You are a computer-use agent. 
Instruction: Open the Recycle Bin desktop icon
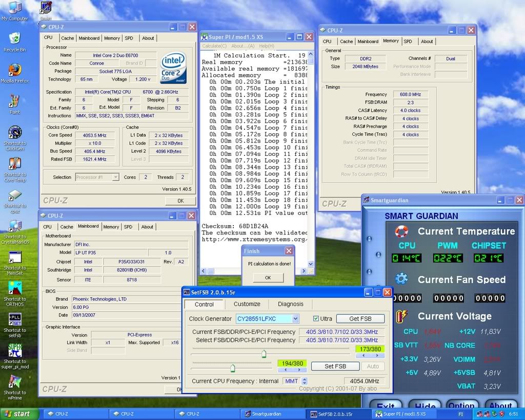pos(15,42)
